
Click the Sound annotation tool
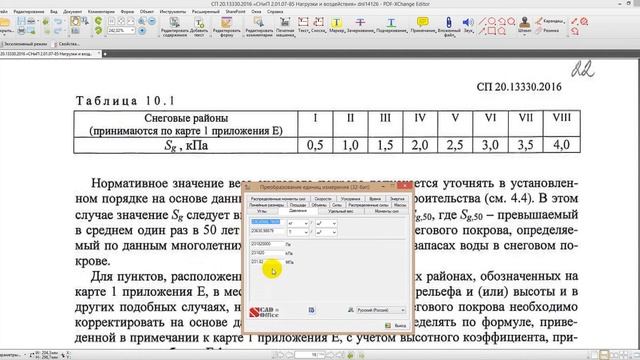click(468, 24)
